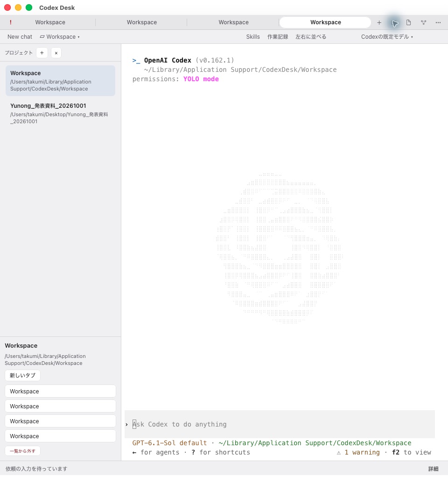The image size is (448, 490).
Task: Click the >_ terminal prompt icon beside OpenAI Codex
Action: pyautogui.click(x=136, y=60)
